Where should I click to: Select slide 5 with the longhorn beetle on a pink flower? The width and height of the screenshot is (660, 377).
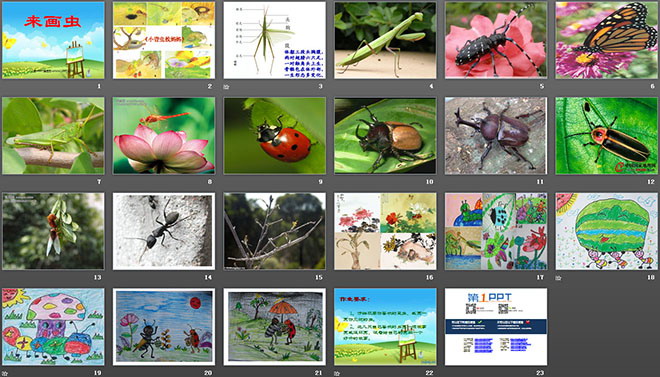[x=496, y=40]
